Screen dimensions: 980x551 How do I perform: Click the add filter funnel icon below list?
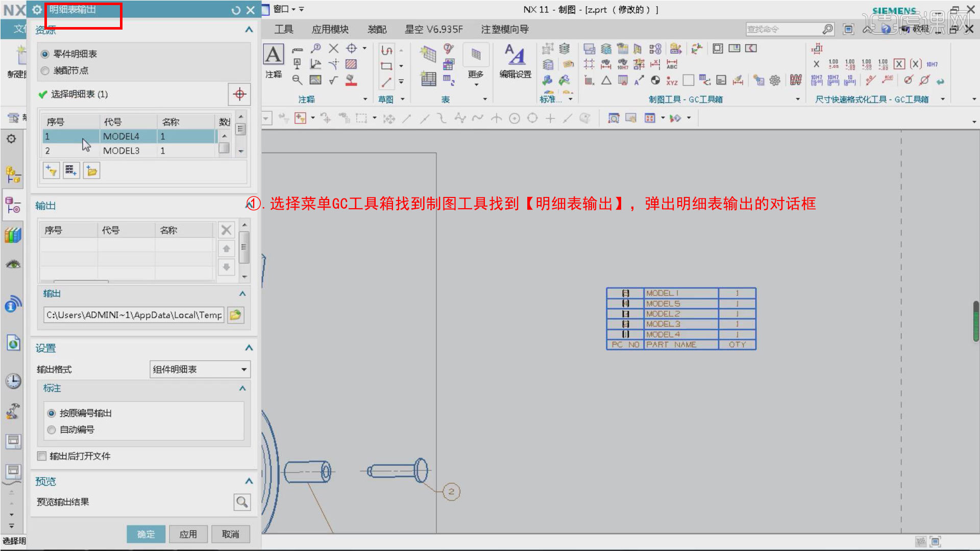(51, 170)
